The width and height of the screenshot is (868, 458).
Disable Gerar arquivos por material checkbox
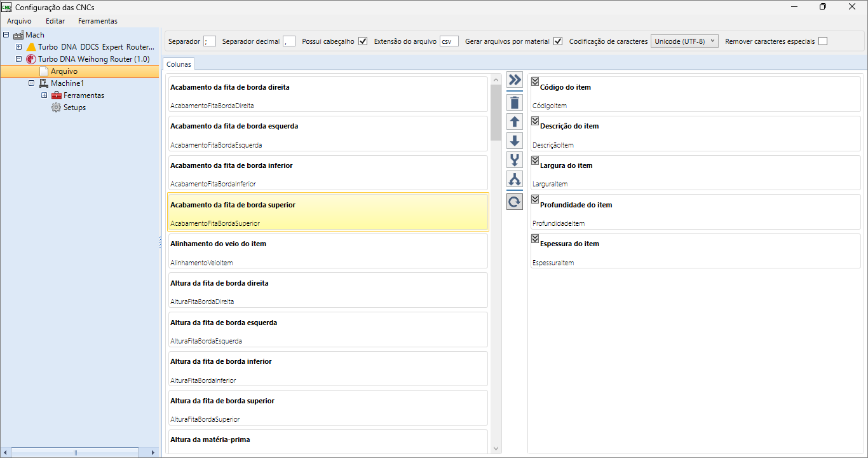point(558,41)
